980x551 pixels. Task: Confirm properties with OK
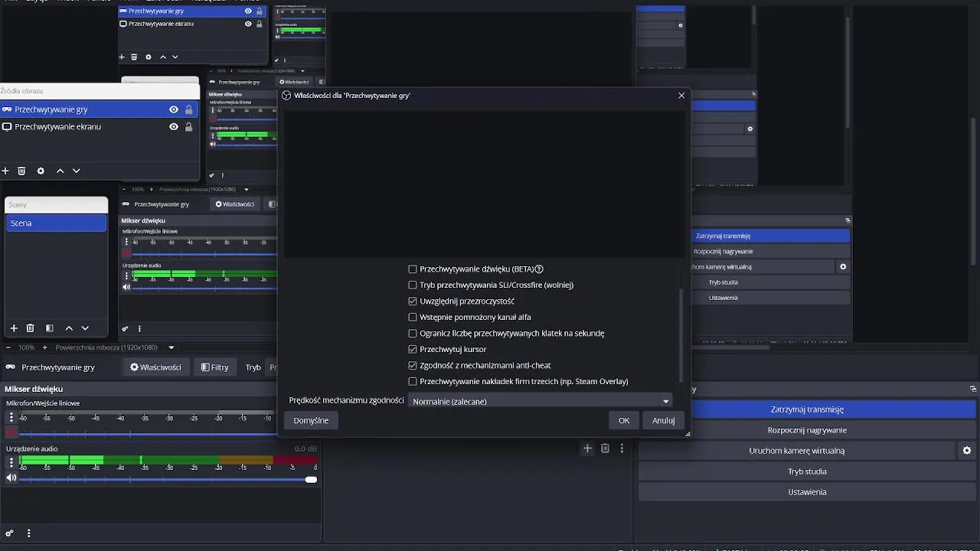tap(624, 420)
